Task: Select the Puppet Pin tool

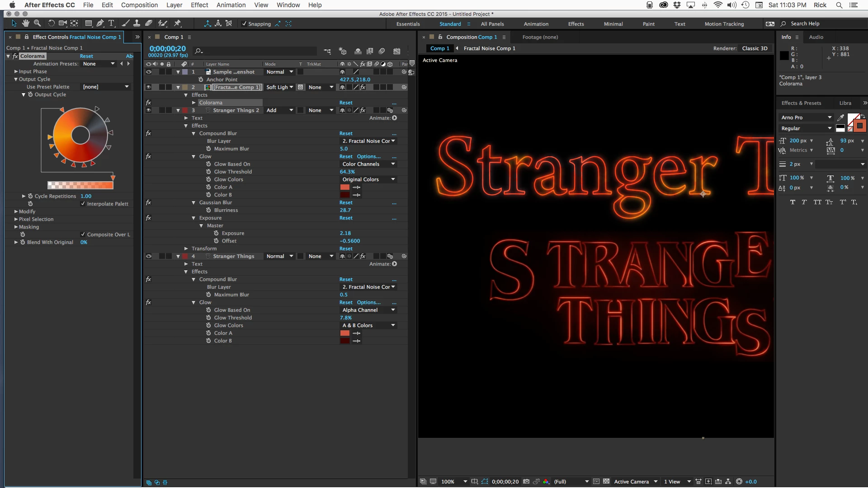Action: click(178, 23)
